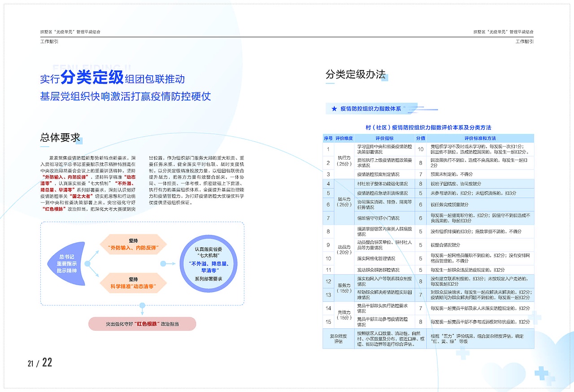The width and height of the screenshot is (574, 392).
Task: Collapse the 先锋力（15分）category group
Action: [x=344, y=314]
